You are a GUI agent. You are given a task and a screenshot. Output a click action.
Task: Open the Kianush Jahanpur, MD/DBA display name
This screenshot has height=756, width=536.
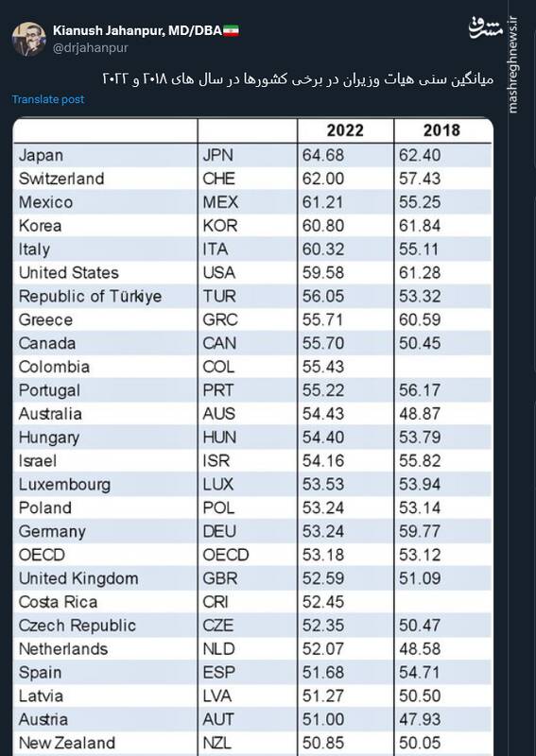click(137, 31)
